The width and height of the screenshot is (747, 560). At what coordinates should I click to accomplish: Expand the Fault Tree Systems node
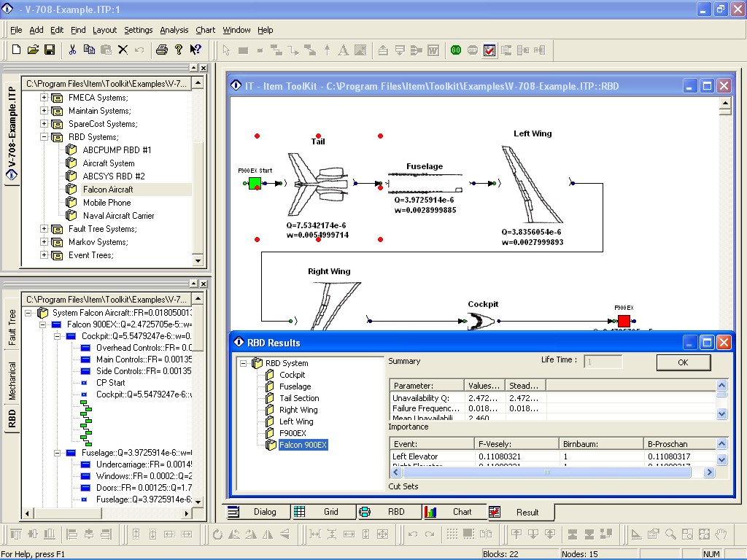(44, 228)
